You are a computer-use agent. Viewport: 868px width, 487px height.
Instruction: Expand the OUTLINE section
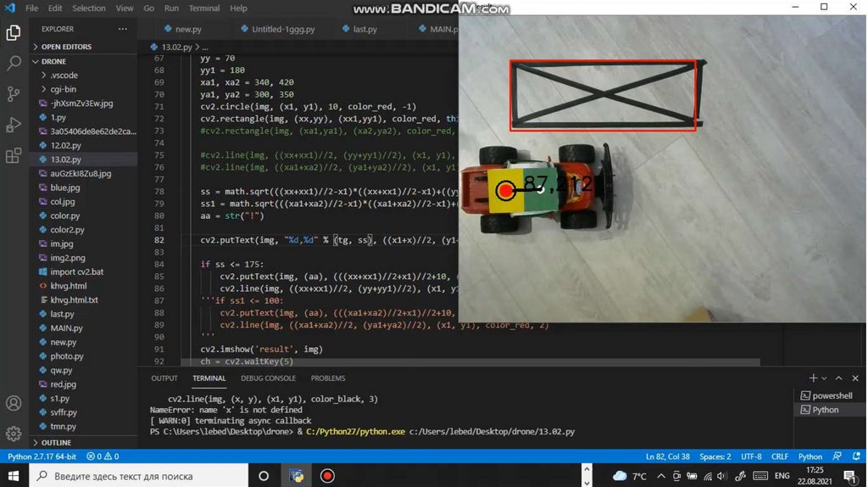56,443
